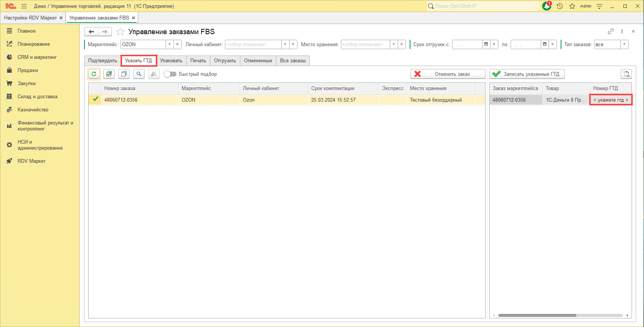Switch to the Печать tab

click(198, 61)
